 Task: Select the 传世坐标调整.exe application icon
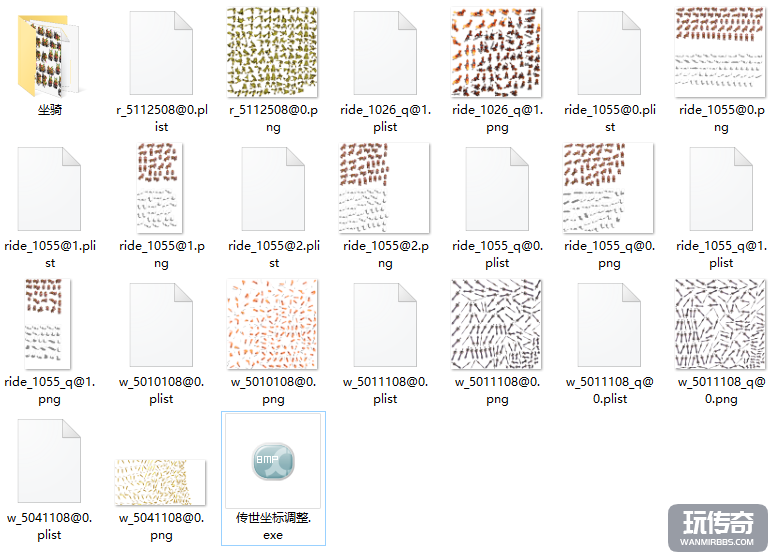(273, 461)
